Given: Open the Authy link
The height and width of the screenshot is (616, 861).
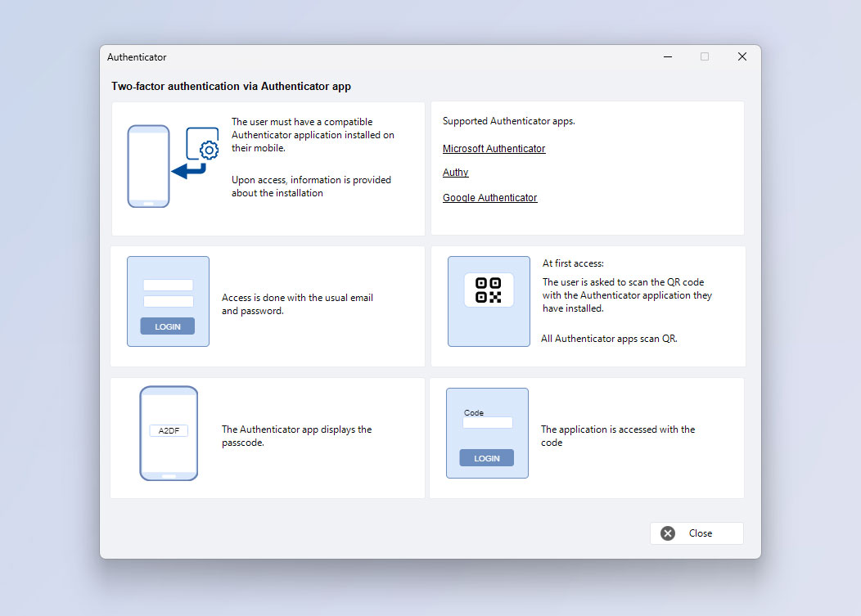Looking at the screenshot, I should pyautogui.click(x=455, y=173).
